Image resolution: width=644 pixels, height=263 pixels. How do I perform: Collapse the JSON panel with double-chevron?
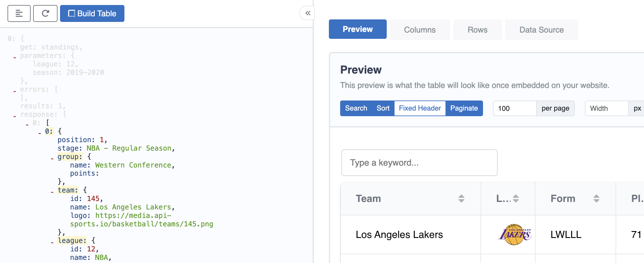coord(308,13)
